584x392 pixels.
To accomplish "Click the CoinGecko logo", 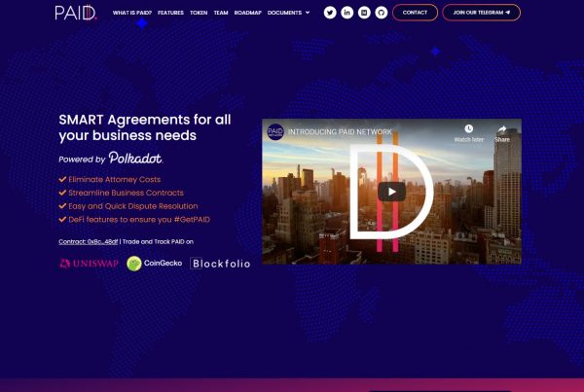I will pos(154,264).
